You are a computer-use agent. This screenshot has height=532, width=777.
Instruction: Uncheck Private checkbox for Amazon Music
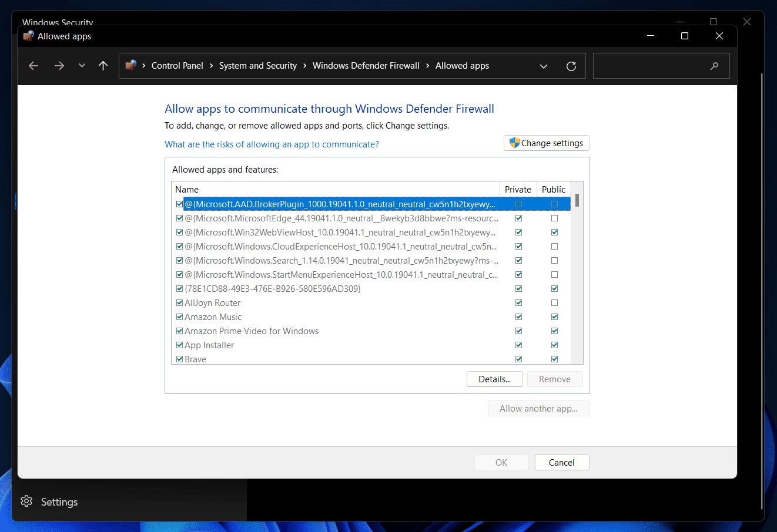(518, 317)
